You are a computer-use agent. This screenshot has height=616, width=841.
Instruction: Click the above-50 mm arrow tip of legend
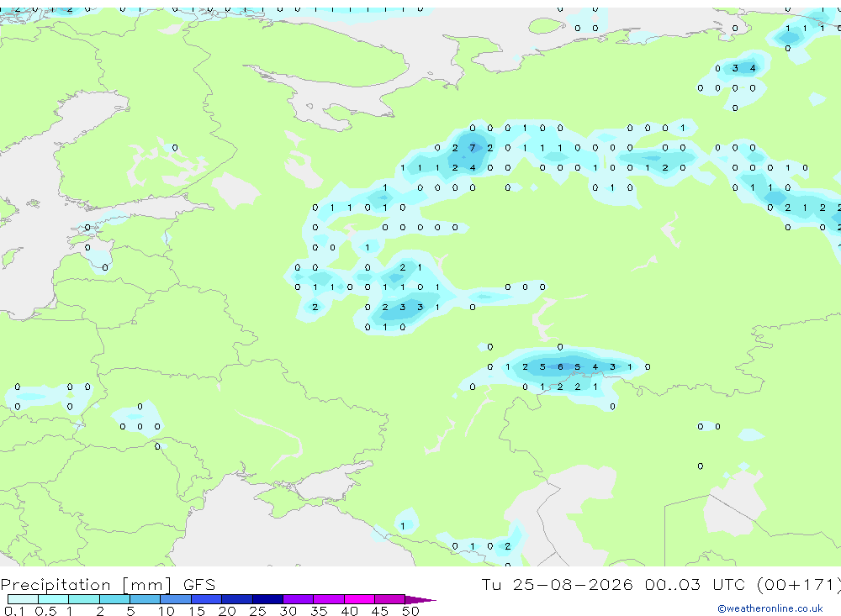[421, 600]
